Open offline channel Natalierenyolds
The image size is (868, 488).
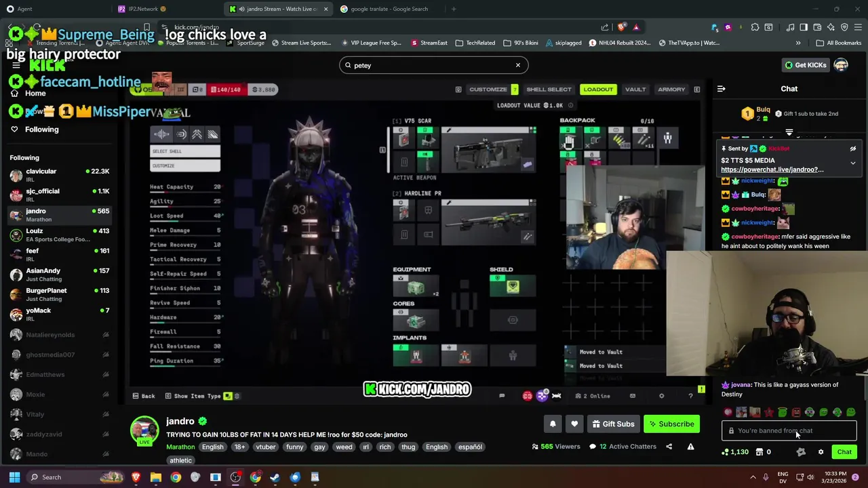click(59, 335)
